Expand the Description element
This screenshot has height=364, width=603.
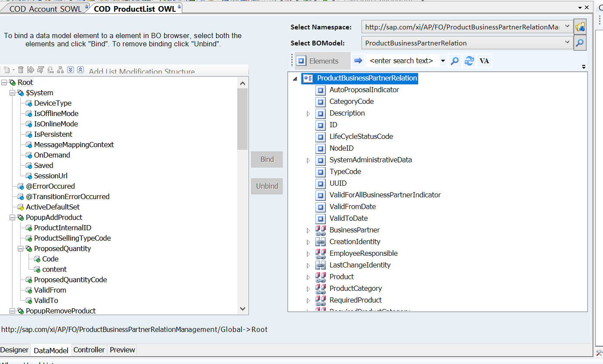(x=308, y=113)
